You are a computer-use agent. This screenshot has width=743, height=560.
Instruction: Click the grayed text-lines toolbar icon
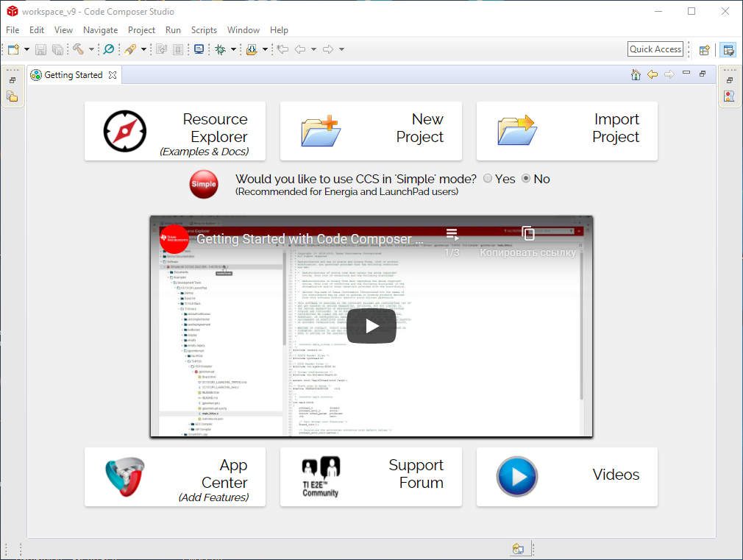pos(178,49)
